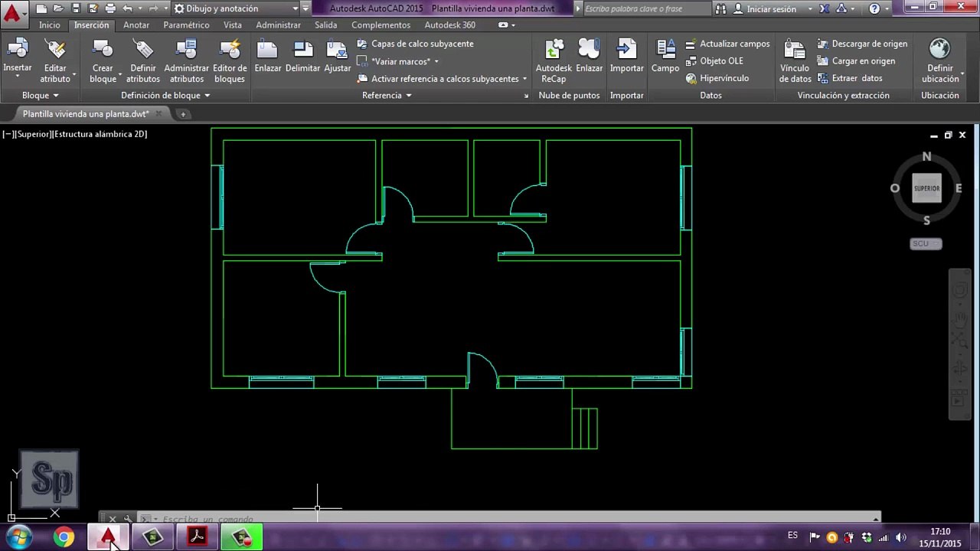Switch to the Complementos ribbon tab
980x551 pixels.
tap(381, 25)
